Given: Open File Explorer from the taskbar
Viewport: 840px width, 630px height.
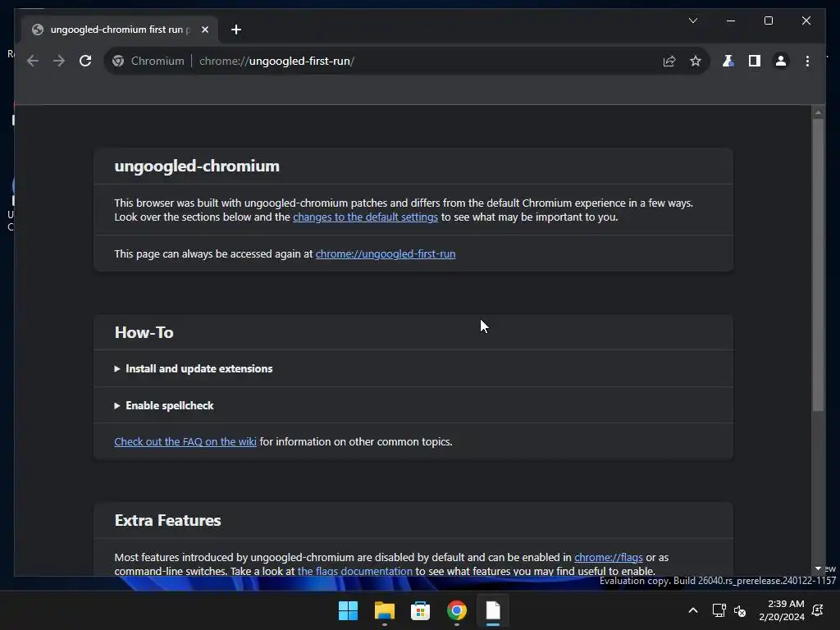Looking at the screenshot, I should point(385,610).
